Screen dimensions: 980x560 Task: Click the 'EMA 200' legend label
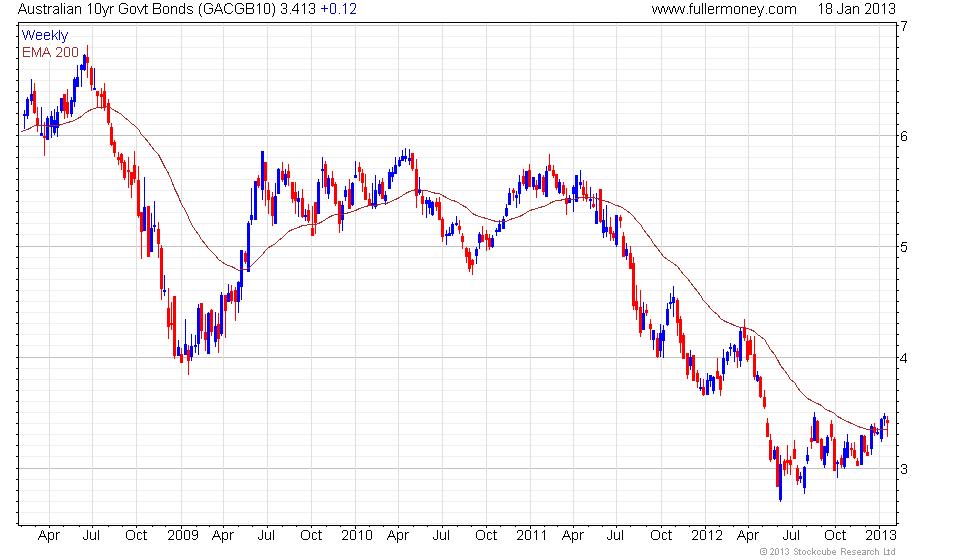(50, 52)
